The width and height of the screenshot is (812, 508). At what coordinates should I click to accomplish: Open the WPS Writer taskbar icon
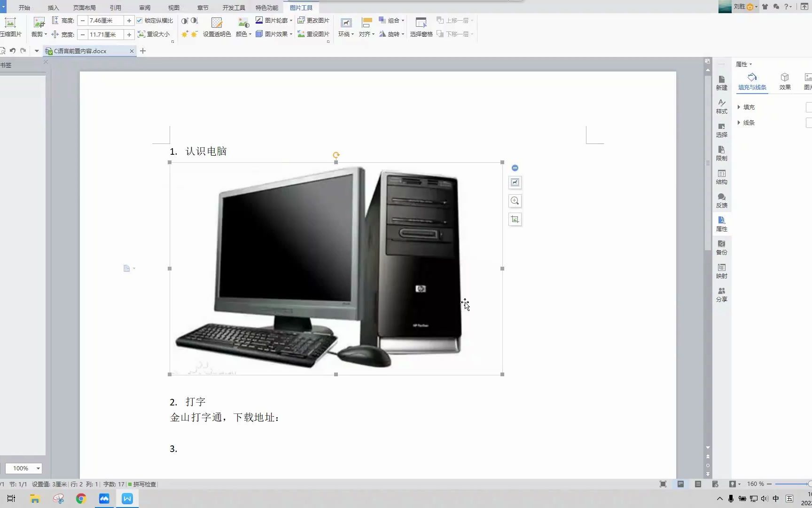(x=127, y=499)
